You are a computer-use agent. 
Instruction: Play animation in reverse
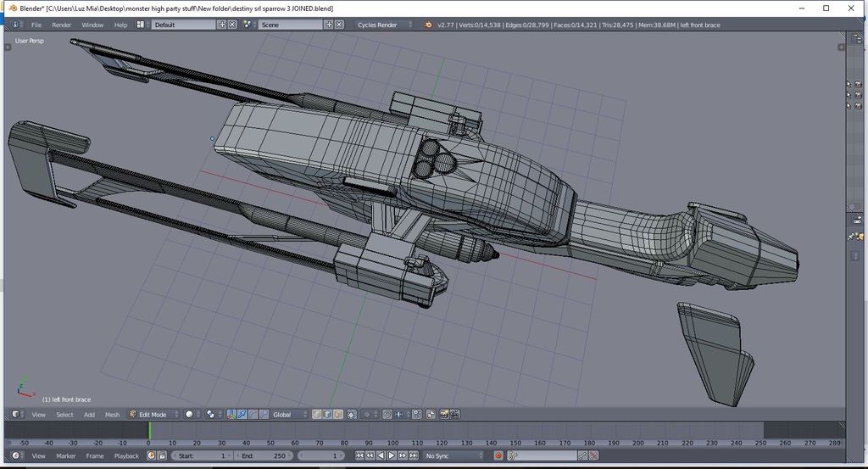(x=381, y=455)
